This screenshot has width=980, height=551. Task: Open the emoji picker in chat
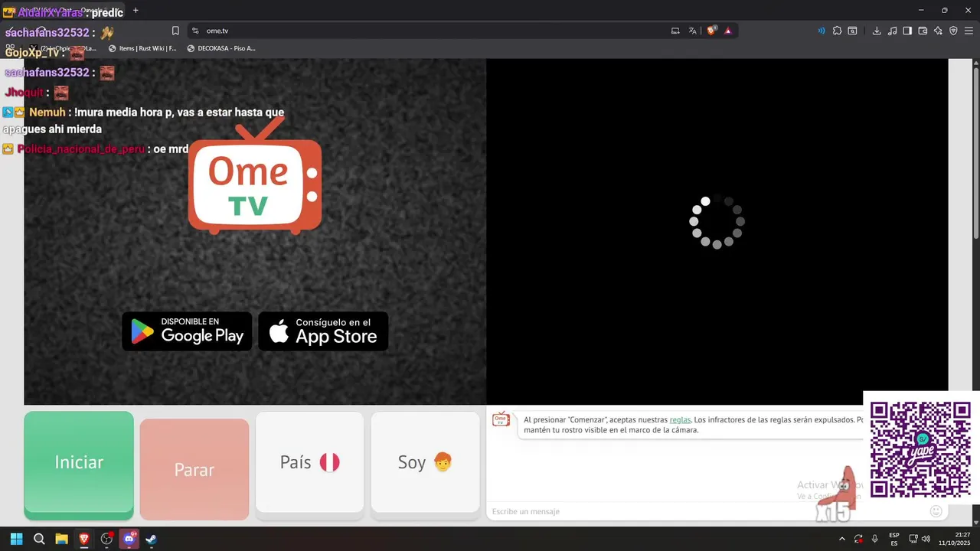936,511
